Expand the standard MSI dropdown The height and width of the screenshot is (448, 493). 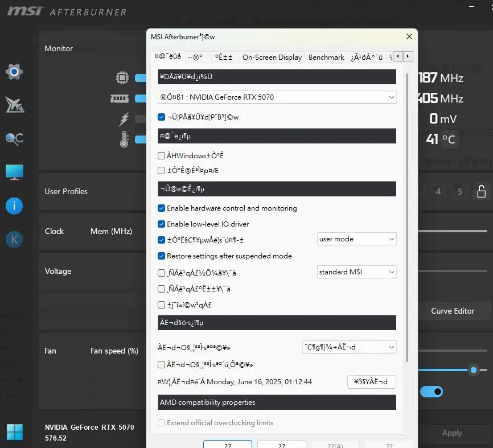click(356, 272)
